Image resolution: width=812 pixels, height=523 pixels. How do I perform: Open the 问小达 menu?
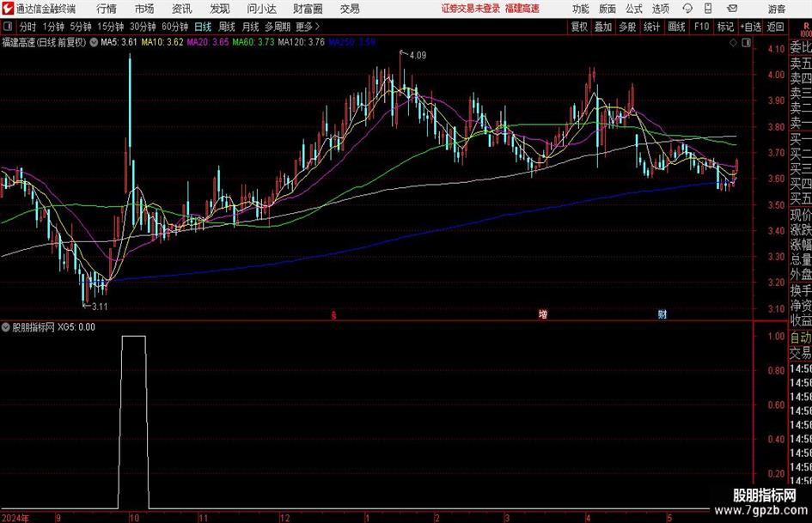click(261, 9)
